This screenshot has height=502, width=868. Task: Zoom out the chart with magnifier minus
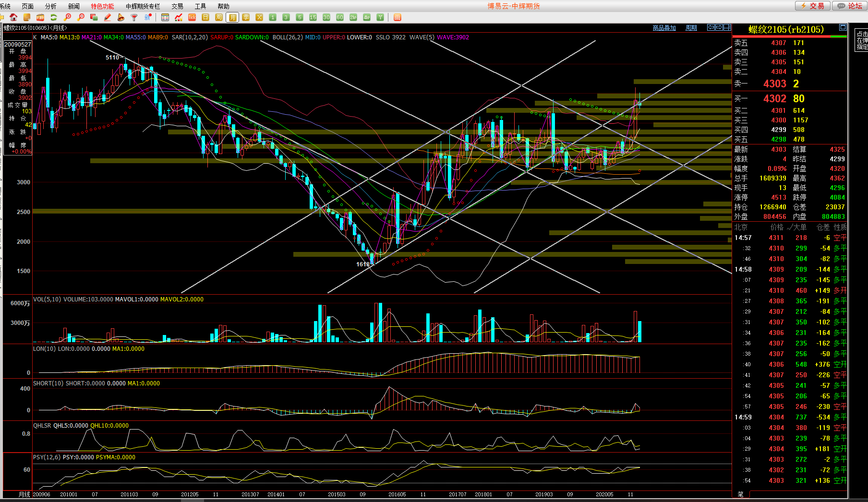click(x=81, y=17)
